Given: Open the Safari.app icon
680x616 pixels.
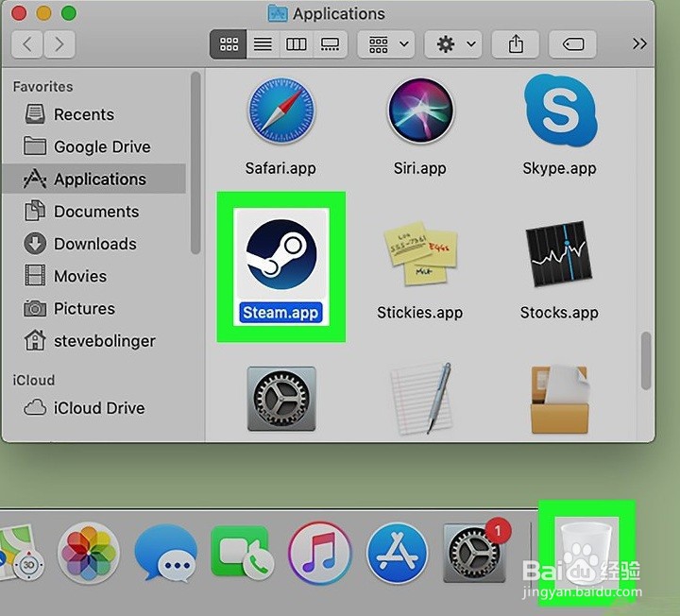Looking at the screenshot, I should (x=281, y=111).
